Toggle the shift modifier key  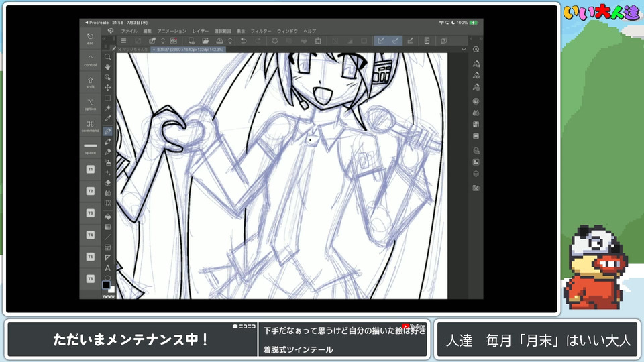[x=91, y=82]
